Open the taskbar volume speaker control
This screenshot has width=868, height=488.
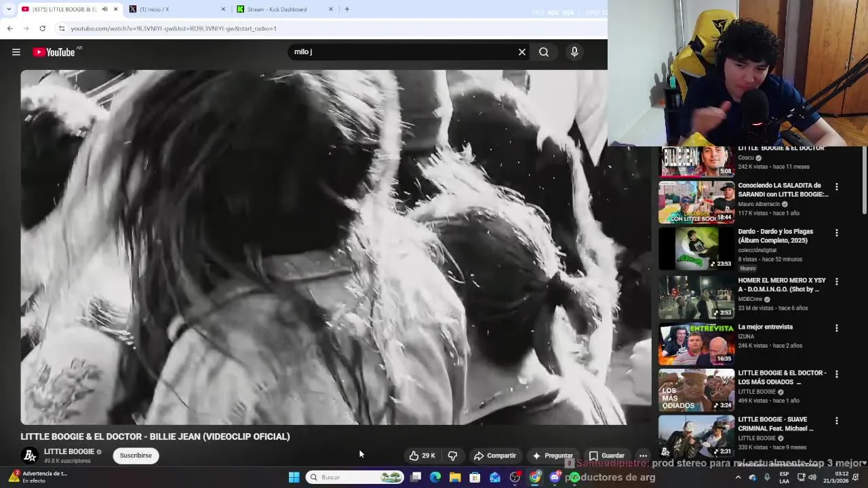812,477
